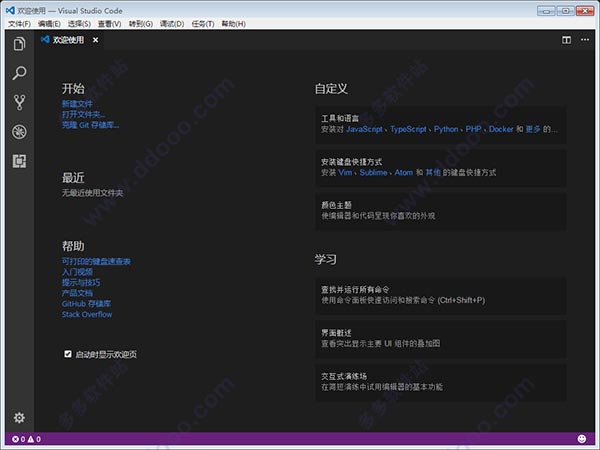Open the 编辑(E) menu
Viewport: 600px width, 450px height.
(49, 24)
